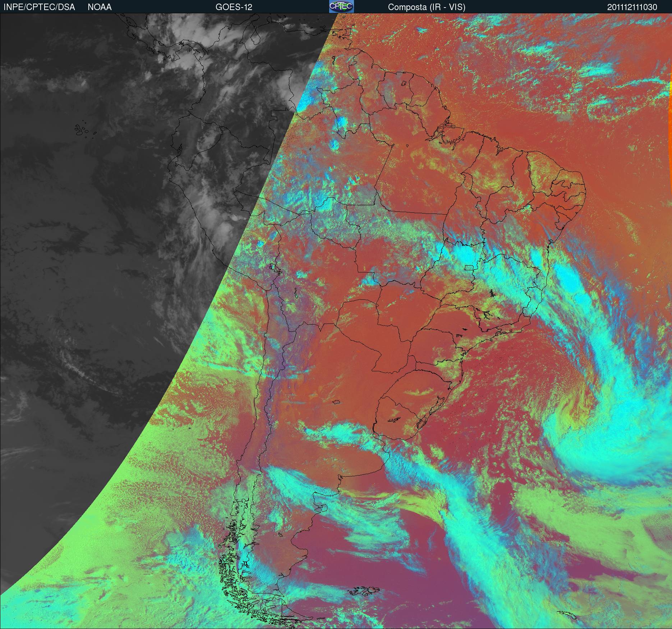This screenshot has height=629, width=672.
Task: Select the INPE/CPTEC/DSA header text
Action: coord(40,7)
